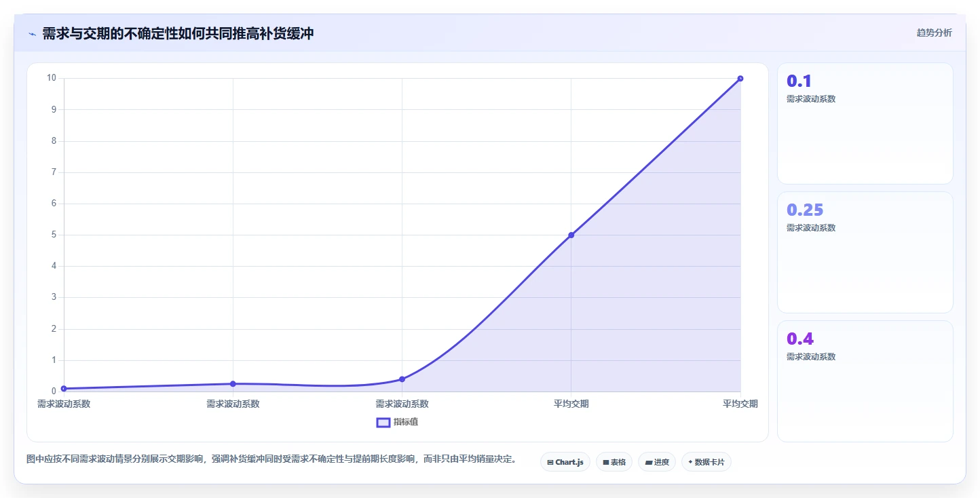The width and height of the screenshot is (980, 498).
Task: Click the footnote text beginning 图中应按不同需求波动情景
Action: [271, 459]
